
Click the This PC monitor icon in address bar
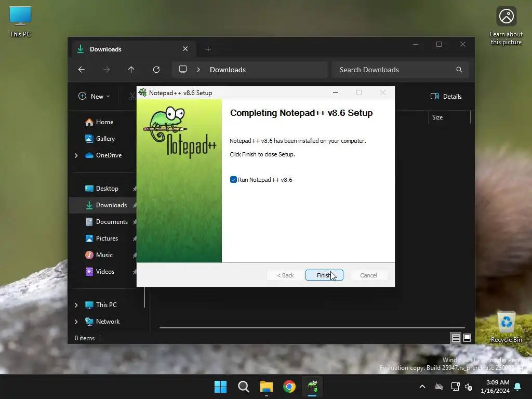point(183,70)
